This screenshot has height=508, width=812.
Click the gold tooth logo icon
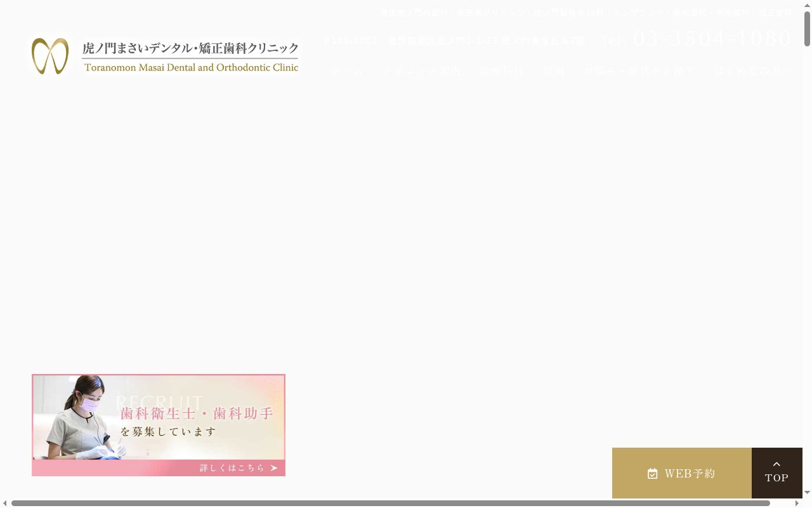[x=50, y=56]
